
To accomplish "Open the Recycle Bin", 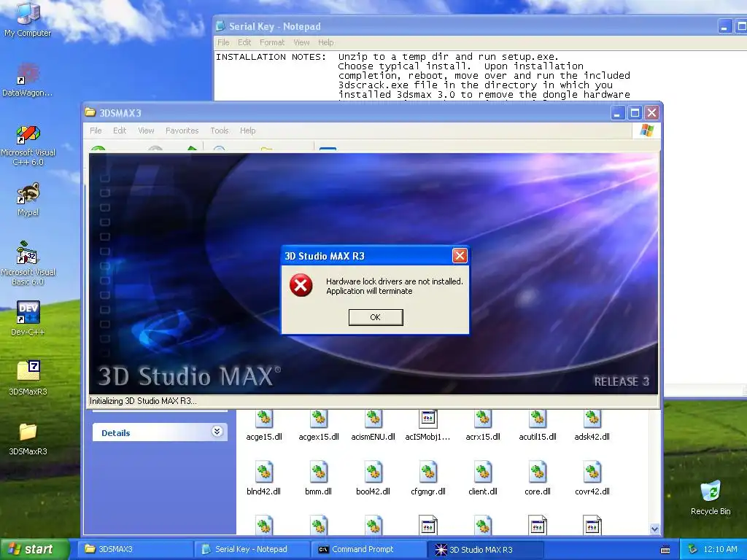I will (711, 498).
